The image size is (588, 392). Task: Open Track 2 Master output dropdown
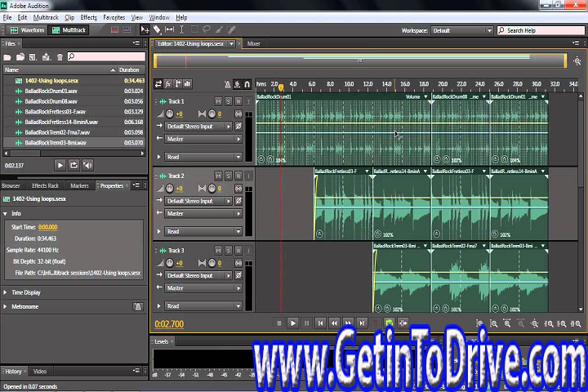[203, 213]
